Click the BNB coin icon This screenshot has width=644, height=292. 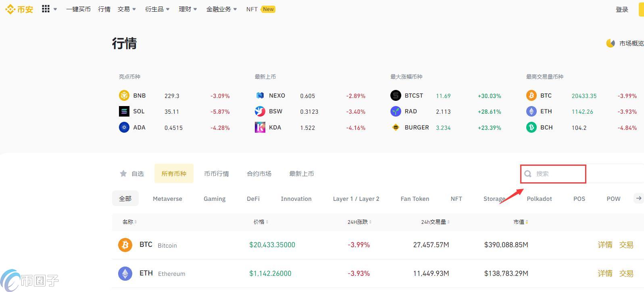[124, 96]
